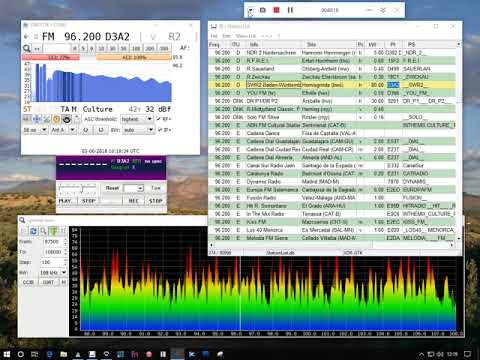Open the notification center icon
Image resolution: width=480 pixels, height=360 pixels.
(468, 354)
